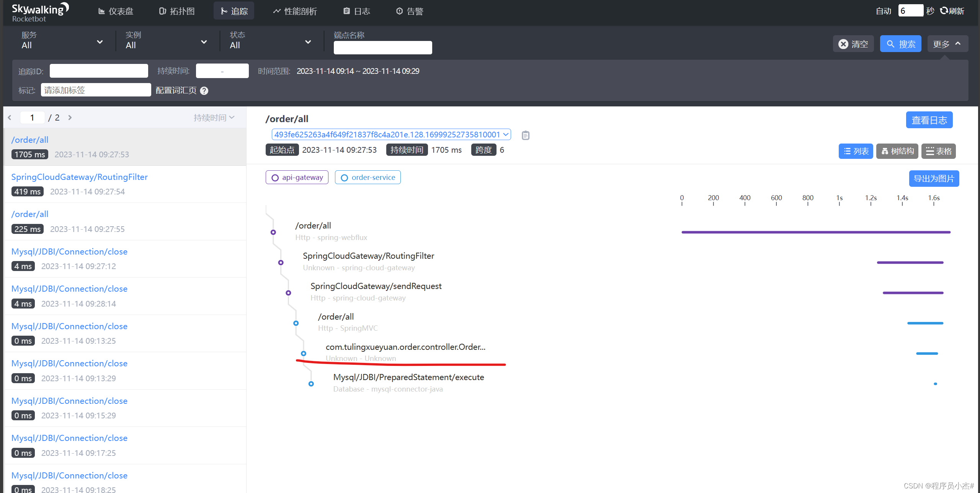Click the api-gateway service legend tag

[297, 177]
